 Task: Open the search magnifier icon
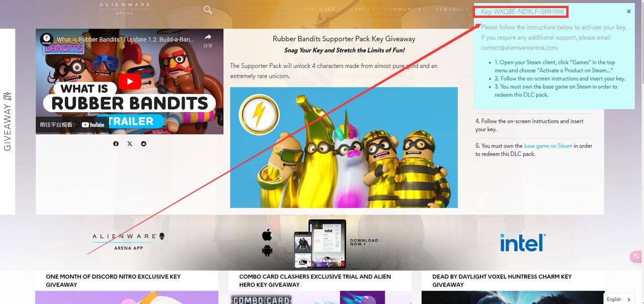208,10
